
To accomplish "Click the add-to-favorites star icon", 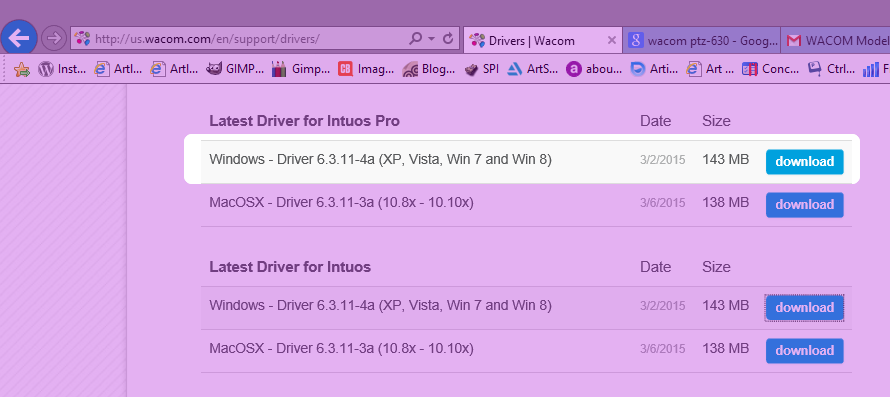I will point(22,69).
